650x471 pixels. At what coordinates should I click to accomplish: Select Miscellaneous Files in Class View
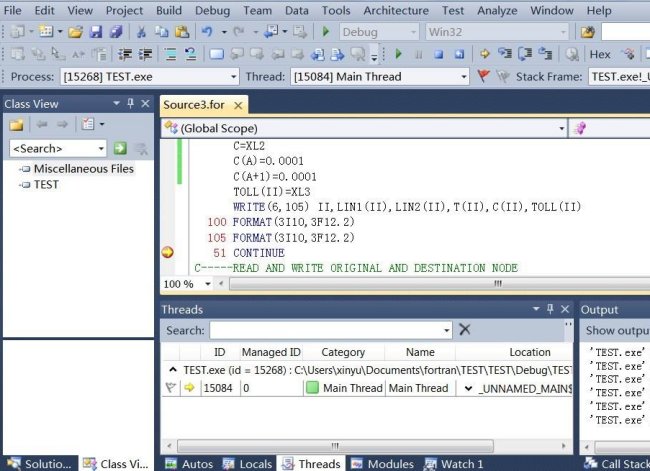[83, 169]
